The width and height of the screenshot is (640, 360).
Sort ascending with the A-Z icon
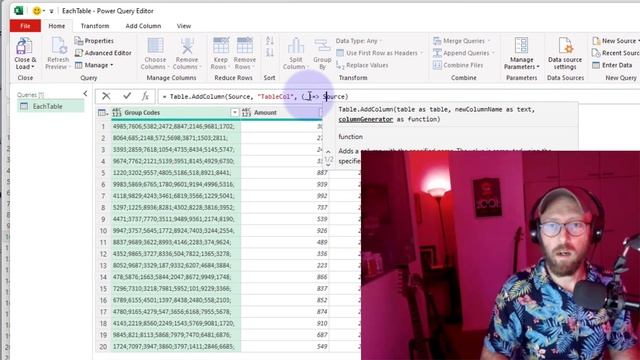click(270, 41)
